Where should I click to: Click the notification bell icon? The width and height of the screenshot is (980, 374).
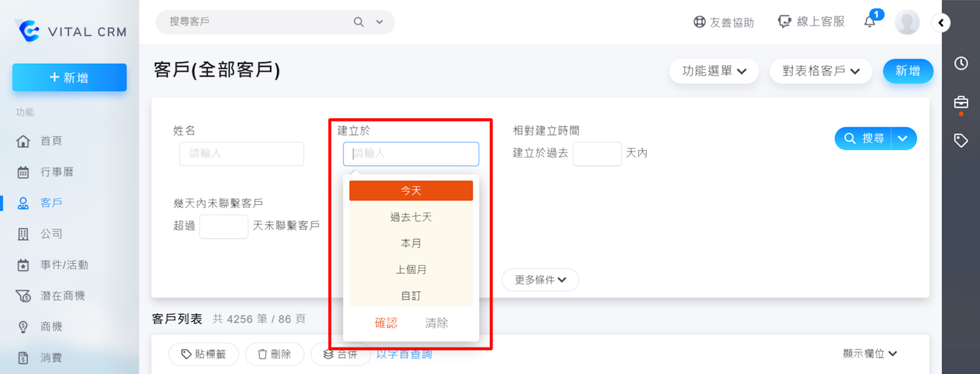870,22
